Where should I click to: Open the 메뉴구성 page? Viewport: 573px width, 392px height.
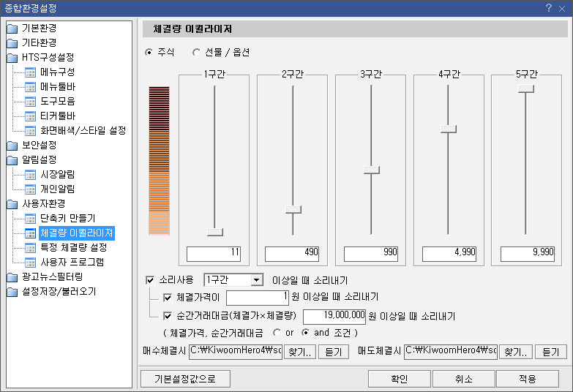pos(57,72)
